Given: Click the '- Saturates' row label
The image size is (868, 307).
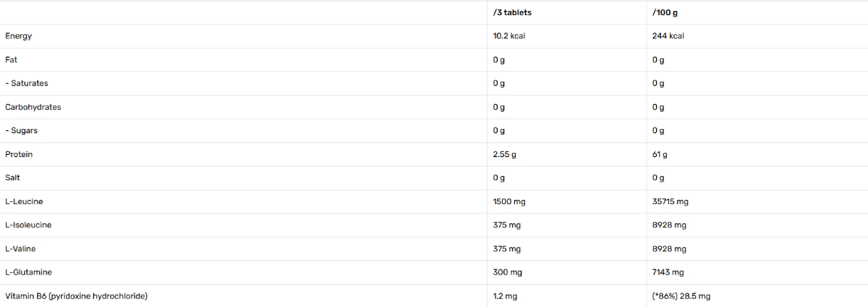Looking at the screenshot, I should click(27, 83).
